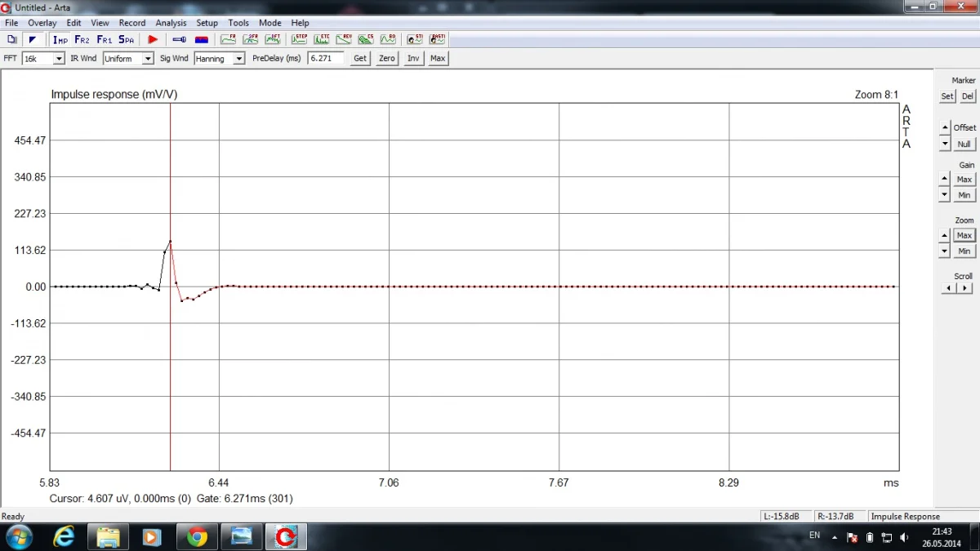Open the ETC energy time curve

pyautogui.click(x=322, y=38)
